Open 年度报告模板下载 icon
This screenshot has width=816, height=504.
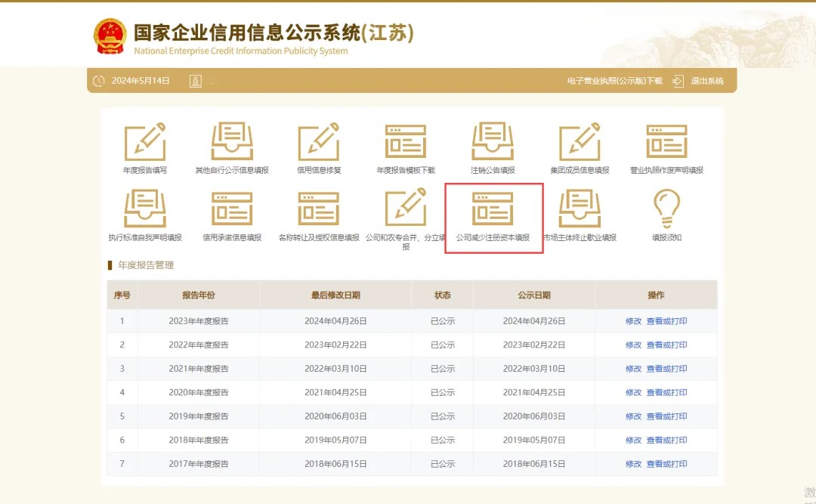(406, 142)
